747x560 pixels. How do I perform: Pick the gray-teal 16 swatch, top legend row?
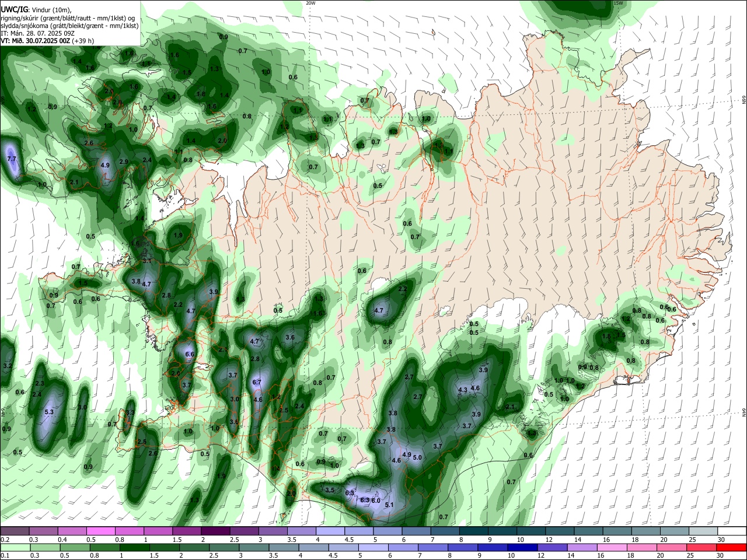click(617, 531)
